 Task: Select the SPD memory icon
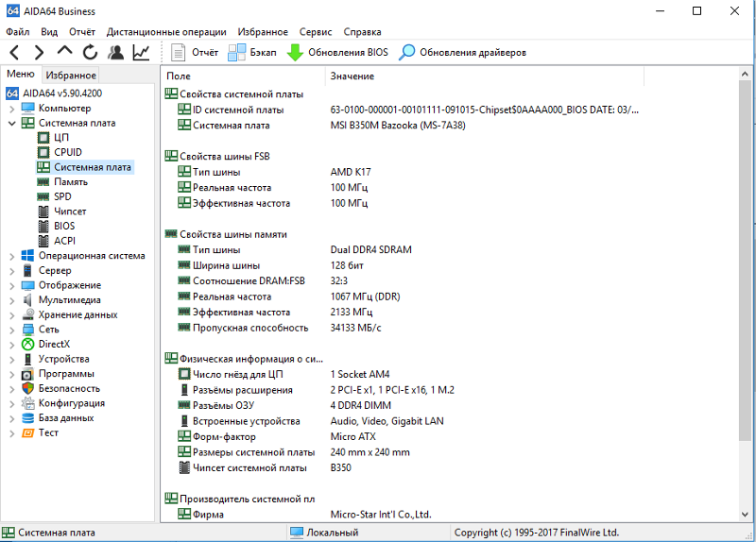(x=43, y=196)
